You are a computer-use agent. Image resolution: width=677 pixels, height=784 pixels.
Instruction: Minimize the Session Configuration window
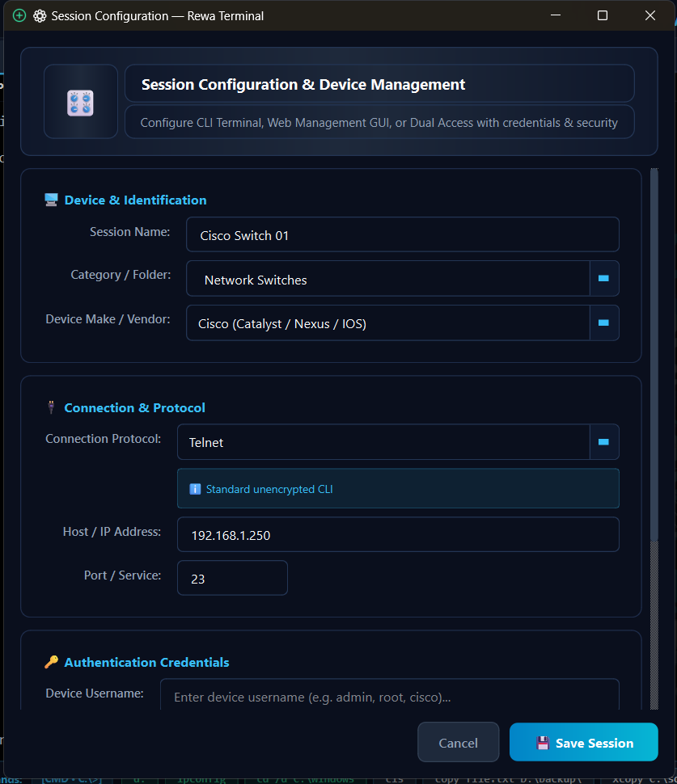[556, 15]
